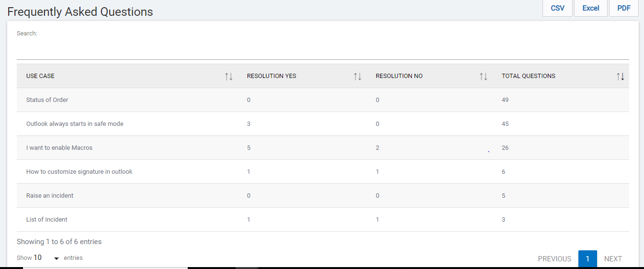The height and width of the screenshot is (269, 644).
Task: Select Outlook always starts in safe mode
Action: point(75,124)
